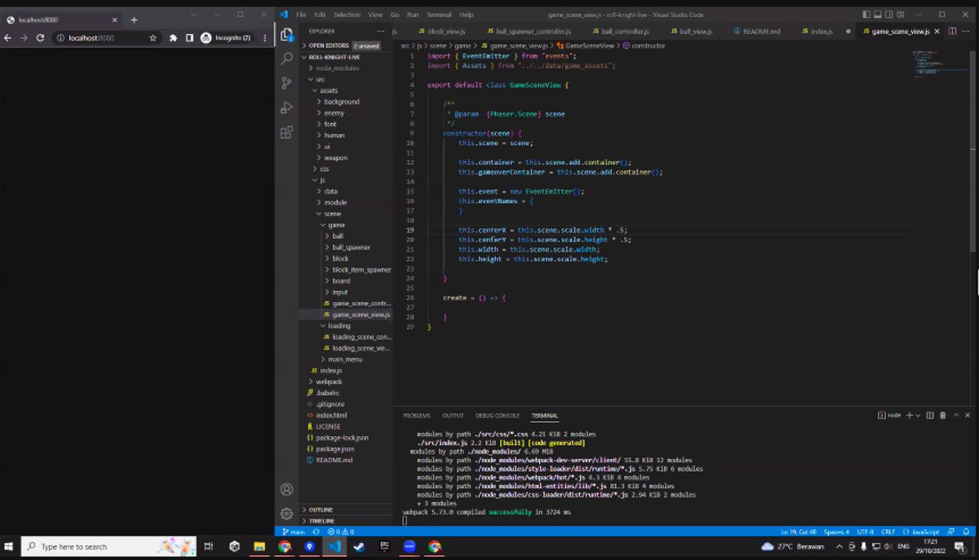
Task: Kill the terminal with the trash icon
Action: (x=943, y=415)
